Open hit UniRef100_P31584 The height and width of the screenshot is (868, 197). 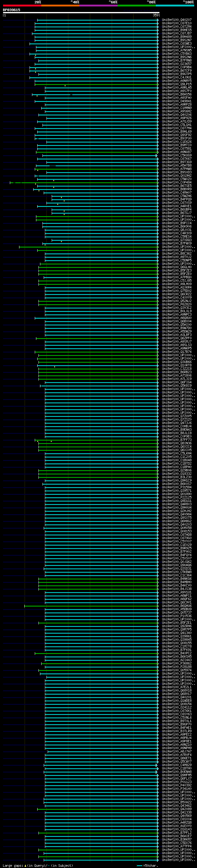[177, 487]
